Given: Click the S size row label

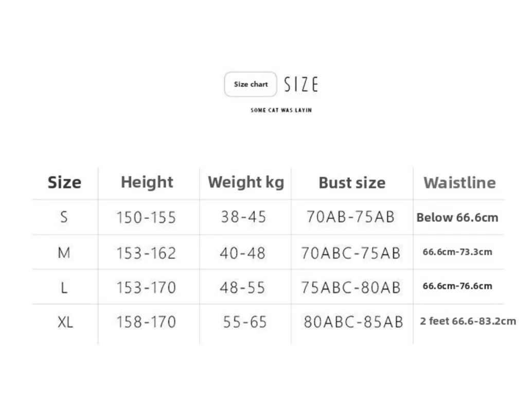Looking at the screenshot, I should (x=64, y=217).
